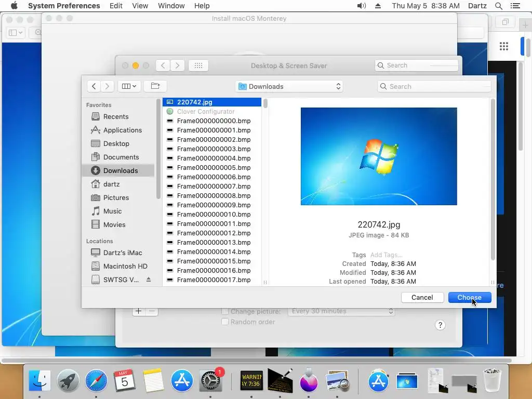This screenshot has height=399, width=532.
Task: Select Macintosh HD location
Action: pyautogui.click(x=119, y=267)
